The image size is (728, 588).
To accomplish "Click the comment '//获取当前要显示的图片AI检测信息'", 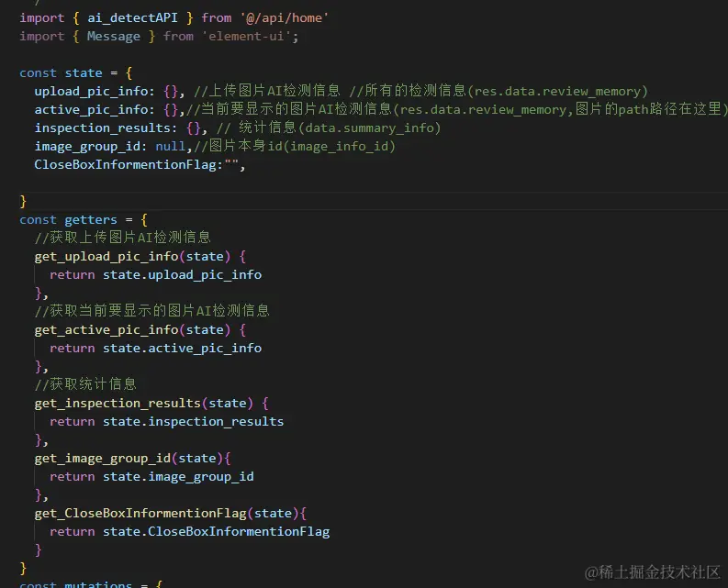I will click(x=151, y=311).
